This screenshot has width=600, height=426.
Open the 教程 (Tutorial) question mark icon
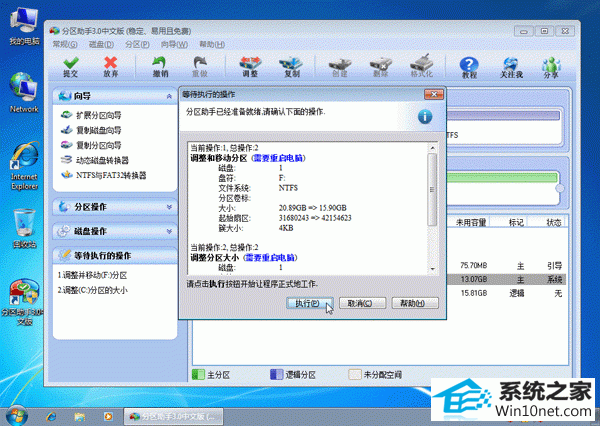(469, 67)
